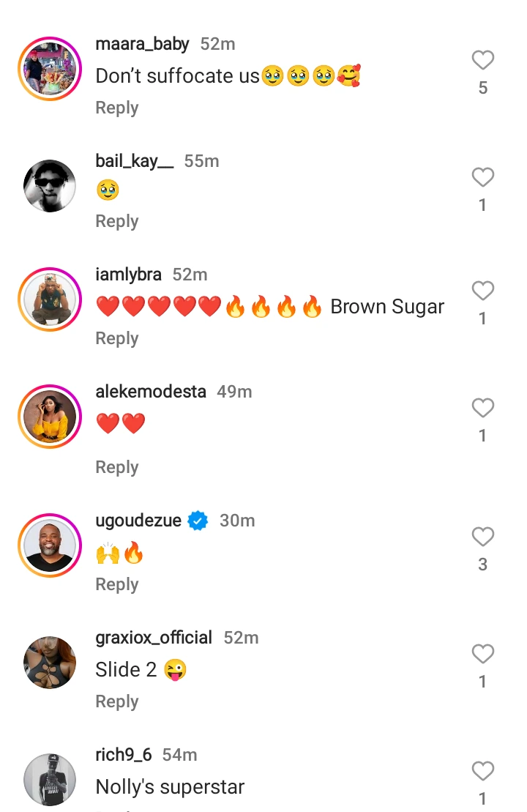This screenshot has height=812, width=527.
Task: Reply to graxiox_official's Slide 2 comment
Action: click(117, 701)
